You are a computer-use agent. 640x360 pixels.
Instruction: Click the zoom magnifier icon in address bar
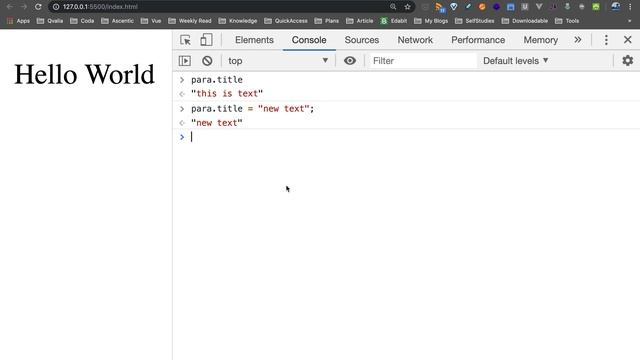pos(393,7)
